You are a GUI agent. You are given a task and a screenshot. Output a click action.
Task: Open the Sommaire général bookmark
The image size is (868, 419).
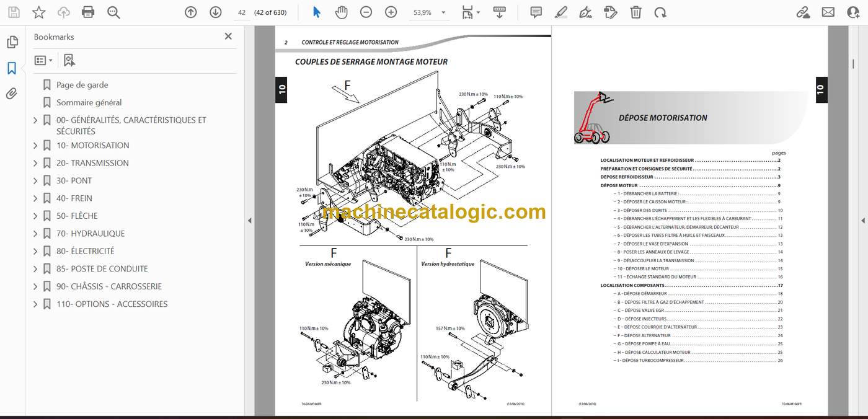pyautogui.click(x=89, y=102)
